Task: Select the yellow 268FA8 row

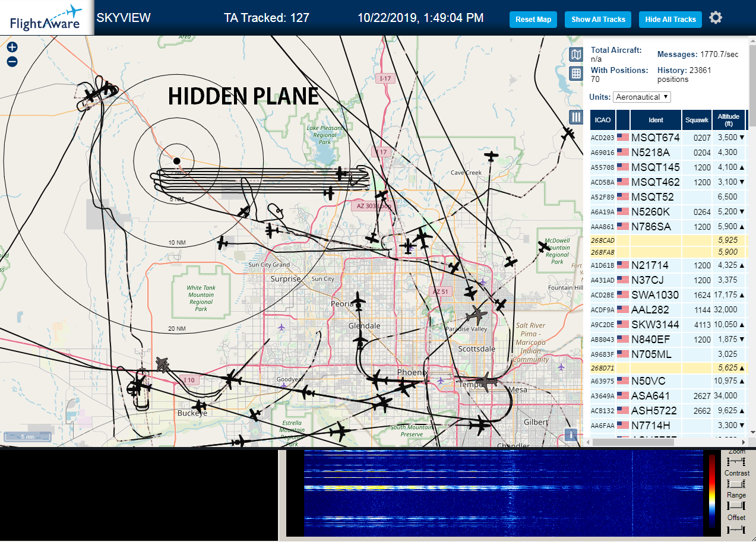Action: pos(668,252)
